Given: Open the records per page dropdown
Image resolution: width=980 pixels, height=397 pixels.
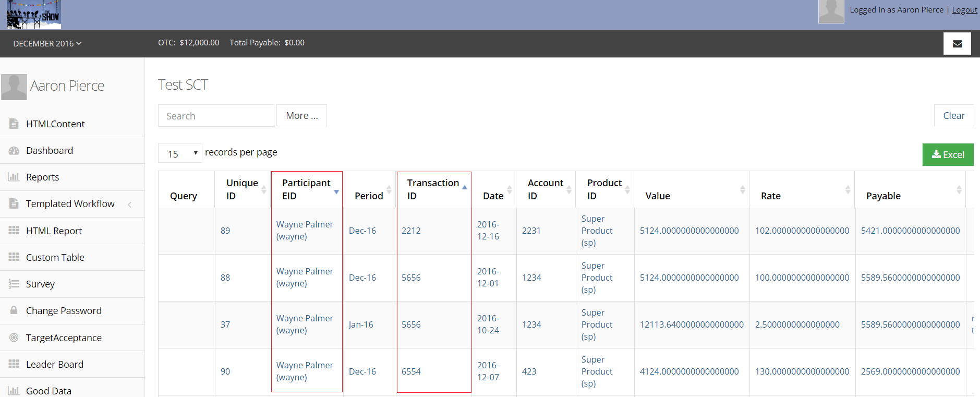Looking at the screenshot, I should (x=180, y=153).
